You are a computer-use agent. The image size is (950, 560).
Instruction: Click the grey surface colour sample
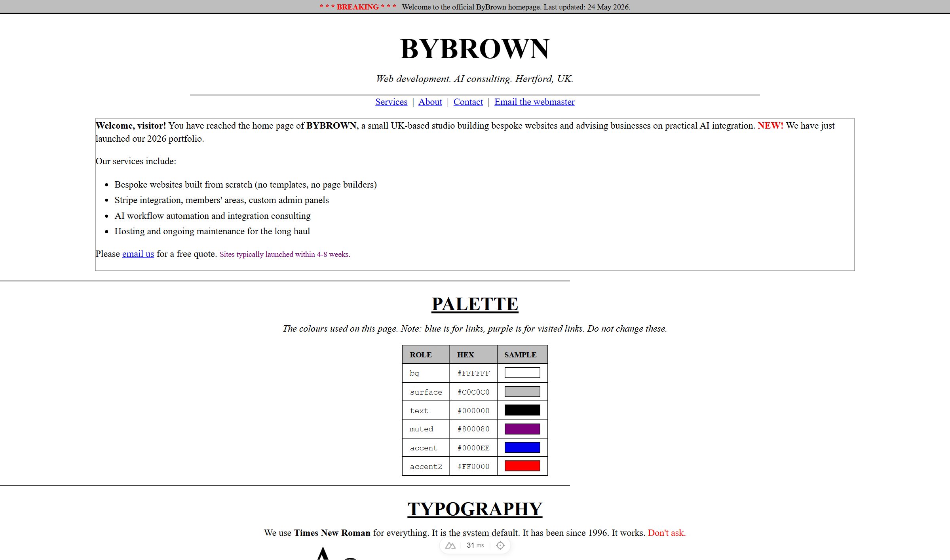[x=522, y=391]
